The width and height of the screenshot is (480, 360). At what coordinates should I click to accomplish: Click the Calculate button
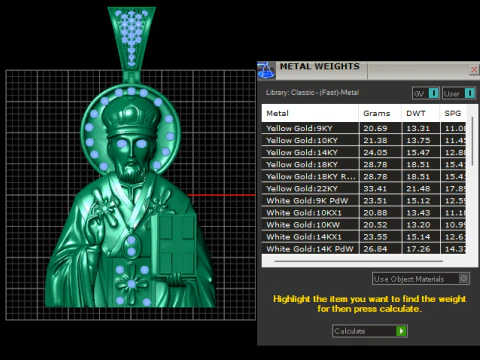click(370, 331)
